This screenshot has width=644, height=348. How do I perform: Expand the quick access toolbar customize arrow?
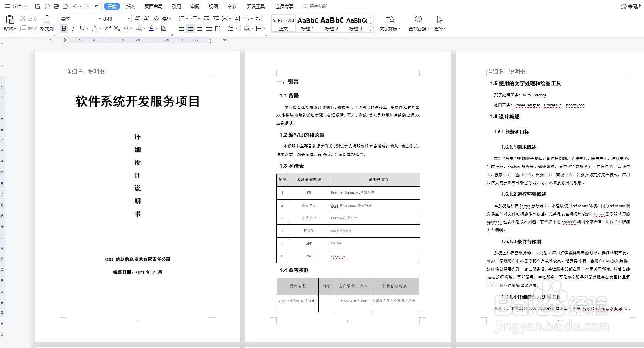point(97,6)
